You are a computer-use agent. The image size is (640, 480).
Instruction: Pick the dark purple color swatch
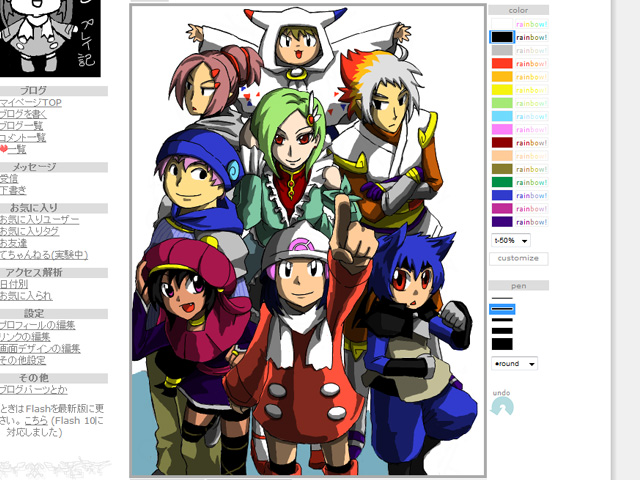502,222
